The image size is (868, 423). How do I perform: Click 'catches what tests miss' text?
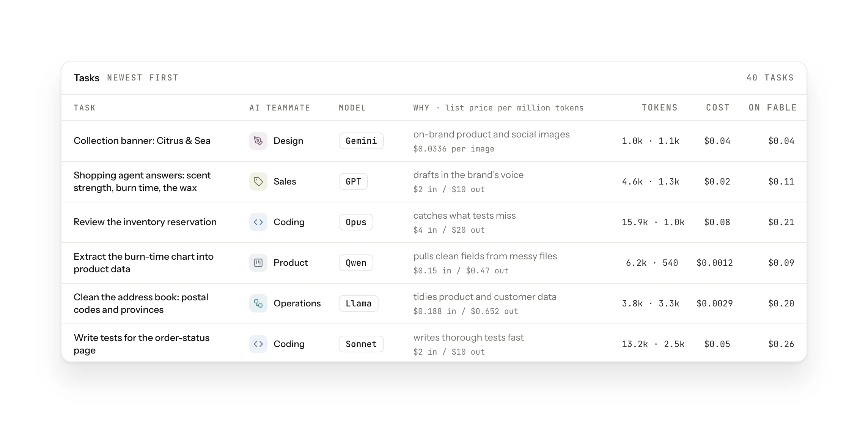(464, 216)
